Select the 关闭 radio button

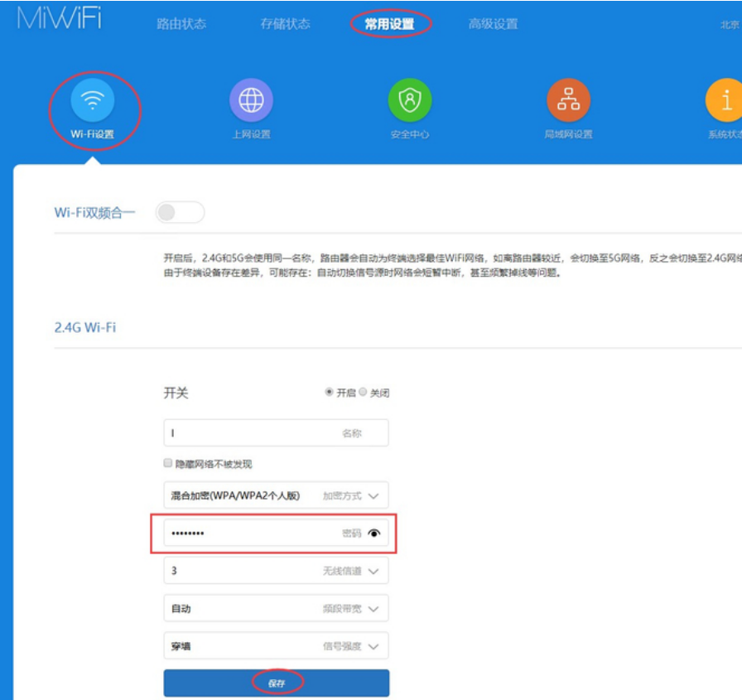363,393
